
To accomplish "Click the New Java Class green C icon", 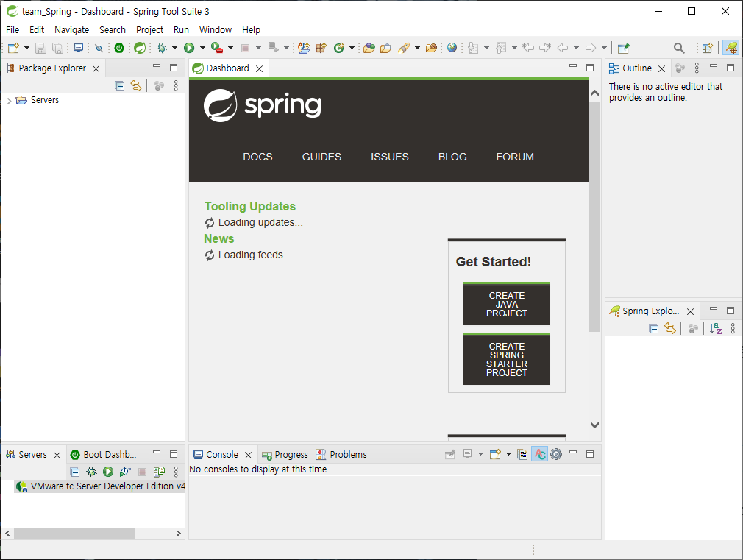I will (x=339, y=48).
